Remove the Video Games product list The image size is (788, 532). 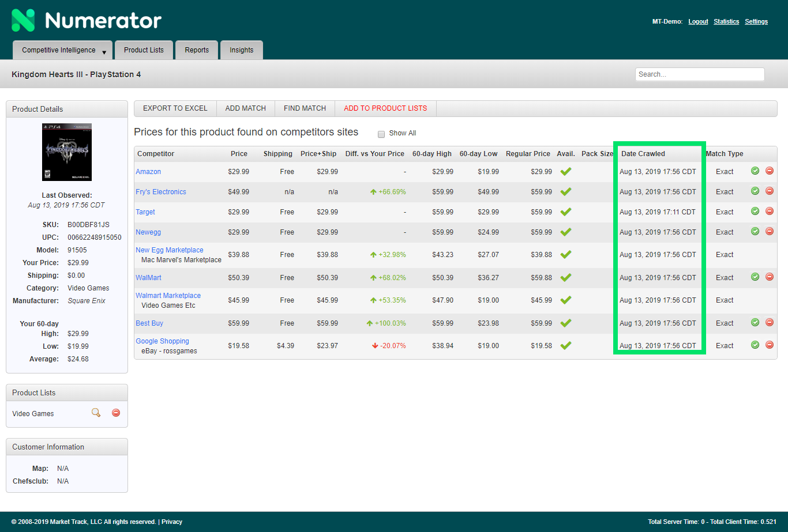(115, 413)
